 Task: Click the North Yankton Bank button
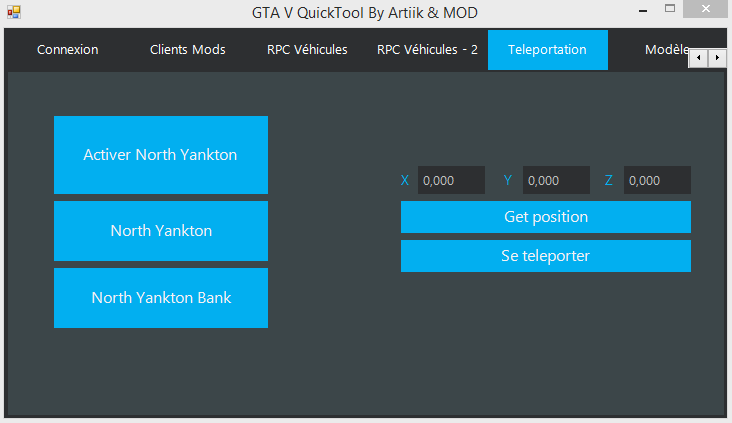(x=161, y=298)
